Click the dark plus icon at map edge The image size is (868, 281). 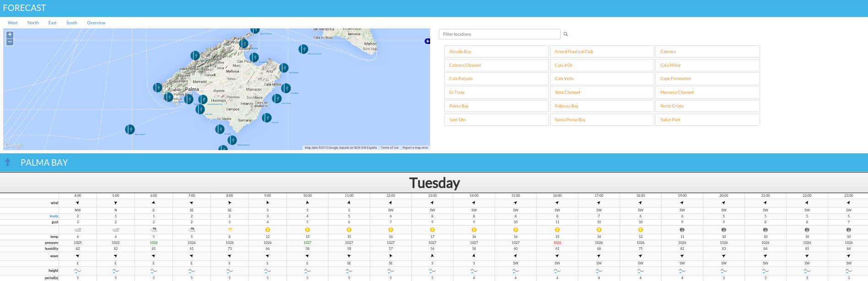(427, 41)
